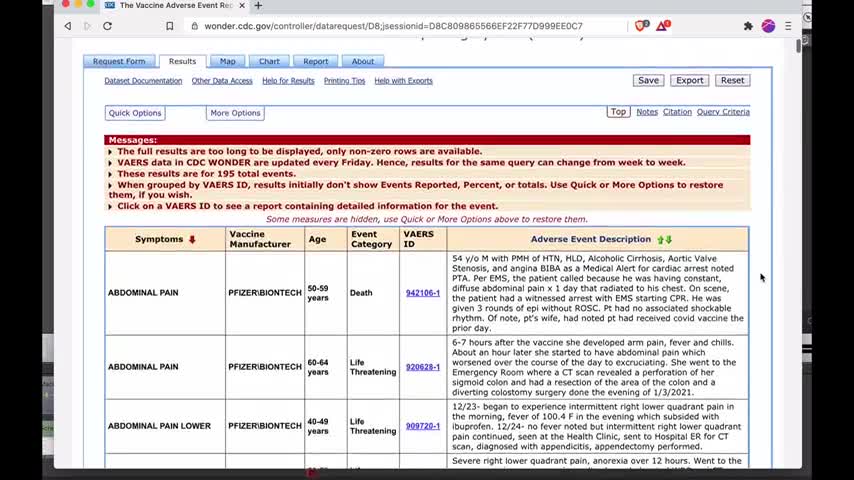Select the 195 total events message
The image size is (854, 480).
pos(206,174)
